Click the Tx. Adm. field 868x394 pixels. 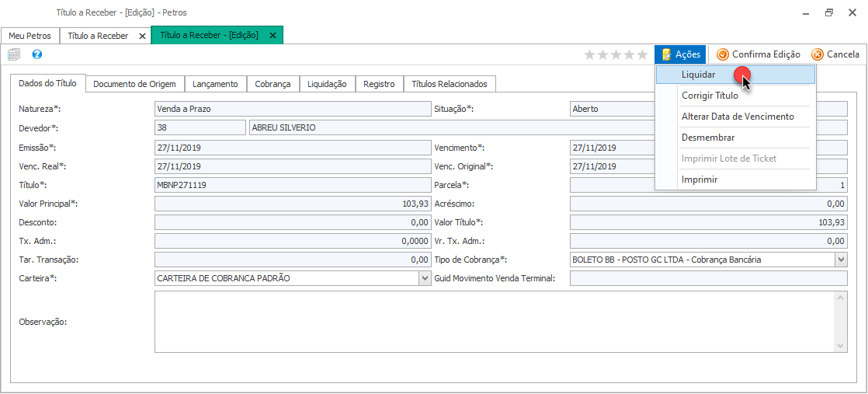(x=293, y=241)
